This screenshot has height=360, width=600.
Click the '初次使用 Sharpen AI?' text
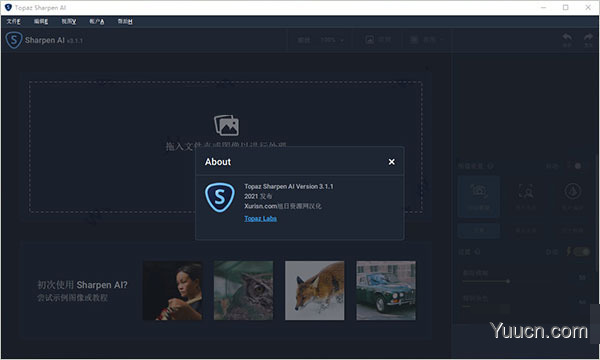click(x=82, y=285)
